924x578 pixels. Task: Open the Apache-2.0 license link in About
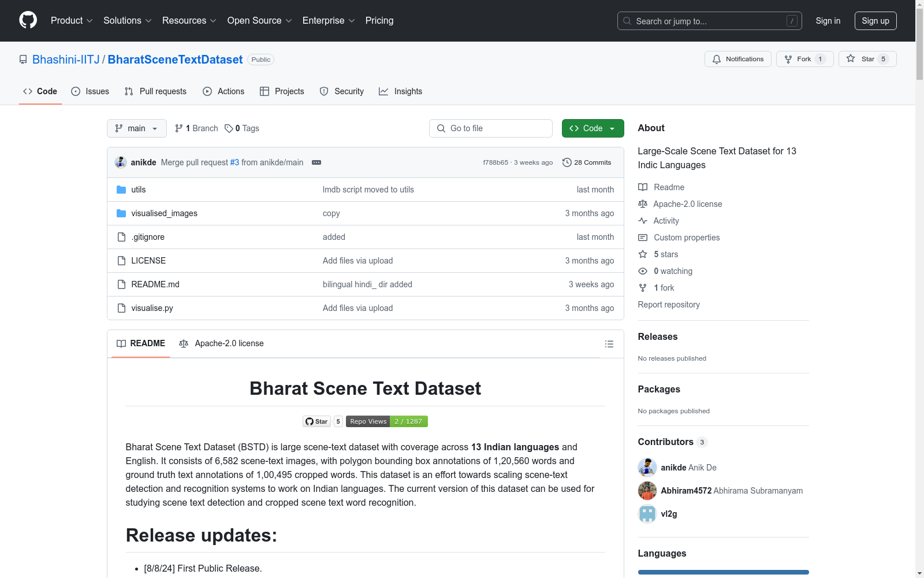point(680,204)
